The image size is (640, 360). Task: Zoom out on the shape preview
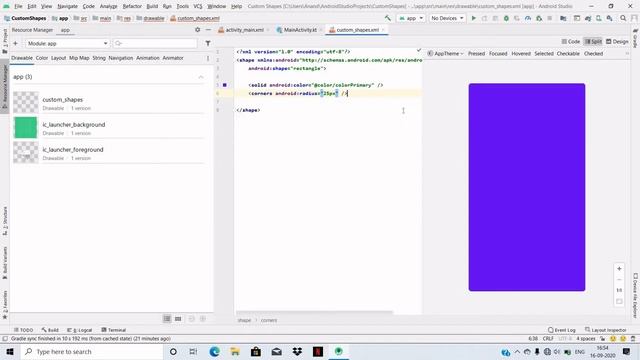click(619, 280)
